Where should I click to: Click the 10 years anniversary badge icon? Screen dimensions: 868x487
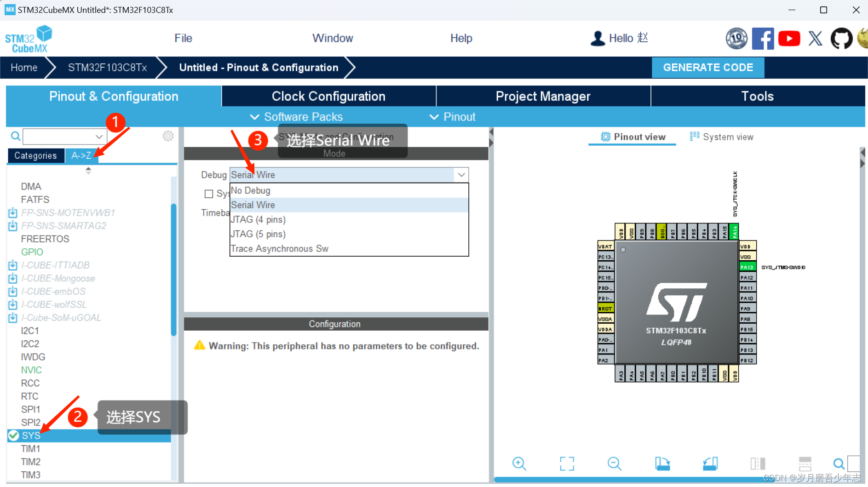[x=736, y=38]
